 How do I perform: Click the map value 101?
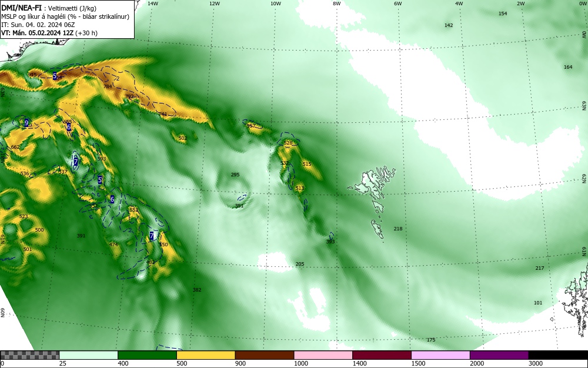pyautogui.click(x=538, y=303)
